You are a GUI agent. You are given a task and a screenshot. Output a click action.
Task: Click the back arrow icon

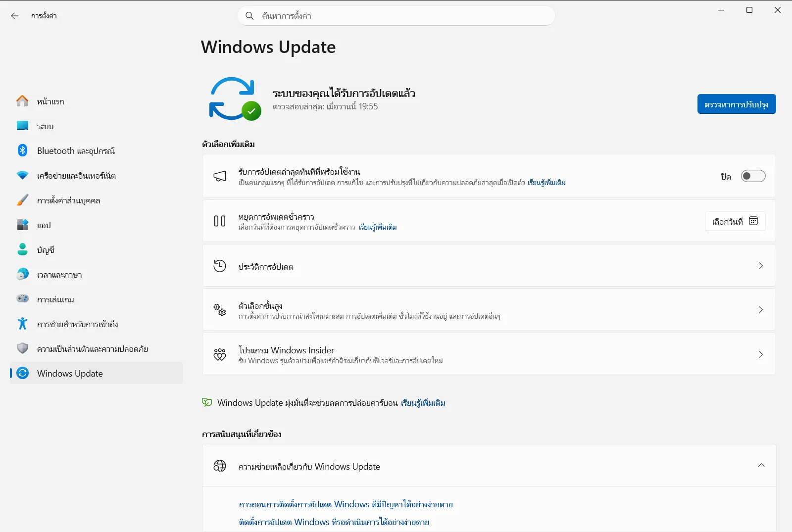pyautogui.click(x=15, y=16)
